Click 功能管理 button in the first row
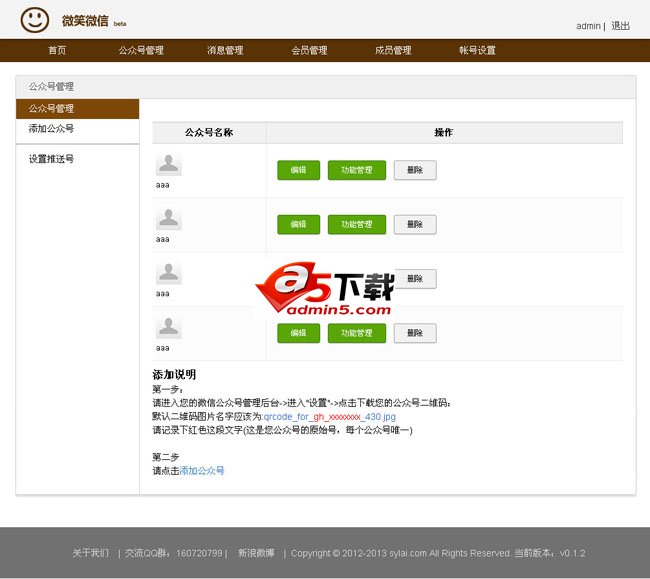The width and height of the screenshot is (650, 579). pyautogui.click(x=357, y=170)
